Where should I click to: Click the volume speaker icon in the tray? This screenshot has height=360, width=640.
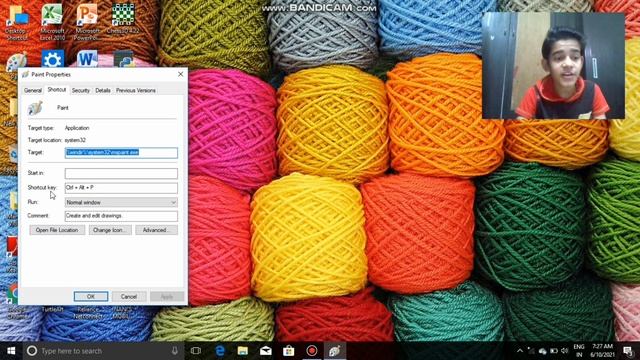pos(565,351)
